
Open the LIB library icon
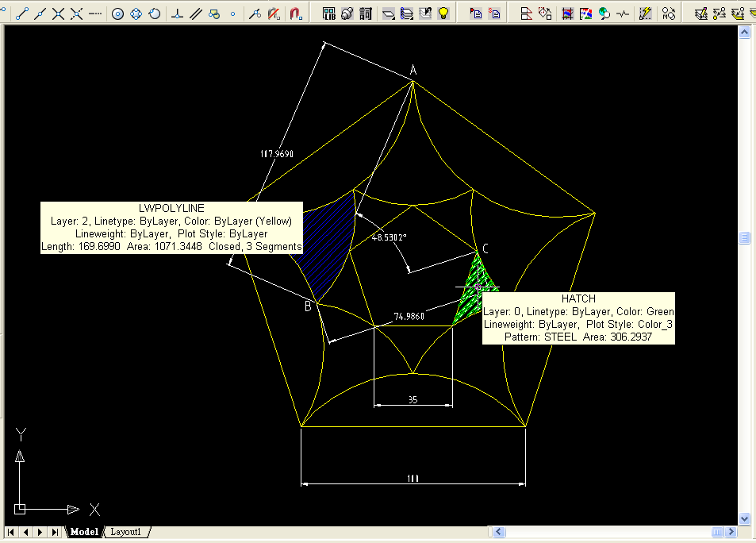[x=329, y=13]
